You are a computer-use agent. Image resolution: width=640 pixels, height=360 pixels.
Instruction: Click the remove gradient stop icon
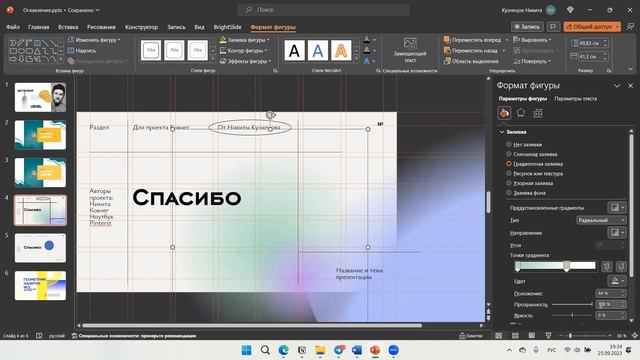coord(621,266)
